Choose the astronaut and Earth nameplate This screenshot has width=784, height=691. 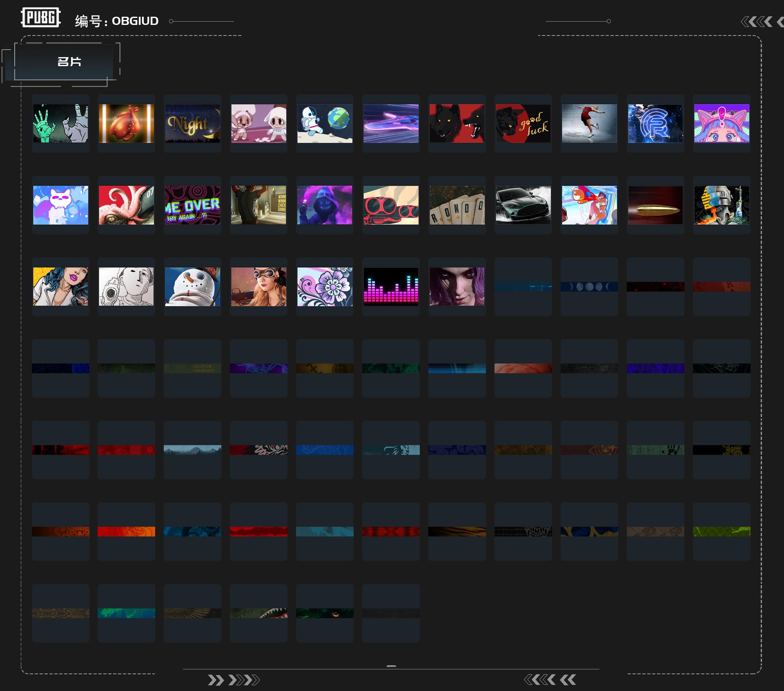(325, 123)
